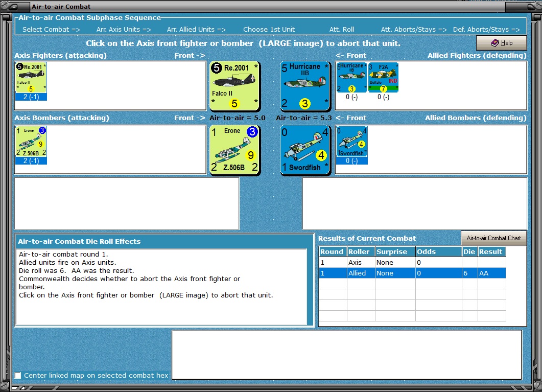Click the Round column header
The image size is (542, 392).
333,251
